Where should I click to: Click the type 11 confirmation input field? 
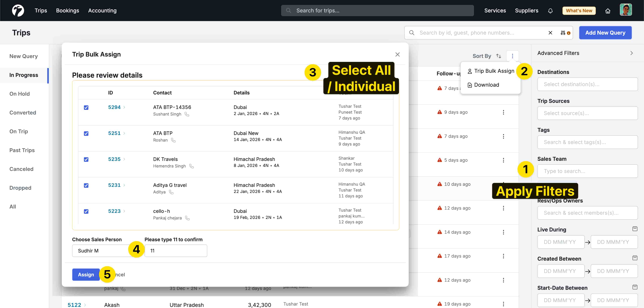(176, 251)
